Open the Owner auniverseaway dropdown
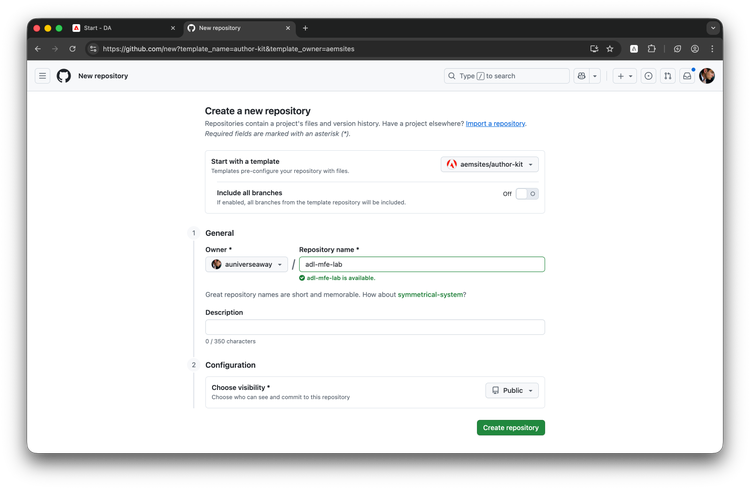The height and width of the screenshot is (489, 750). point(248,264)
